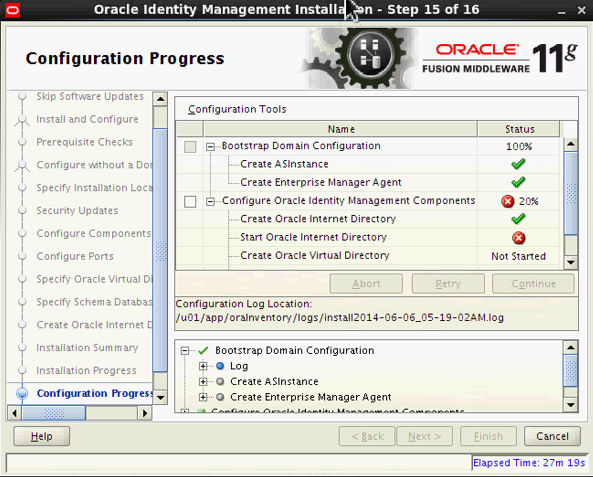The width and height of the screenshot is (593, 477).
Task: Toggle checkbox for Configure Oracle Identity Management Components
Action: point(190,202)
